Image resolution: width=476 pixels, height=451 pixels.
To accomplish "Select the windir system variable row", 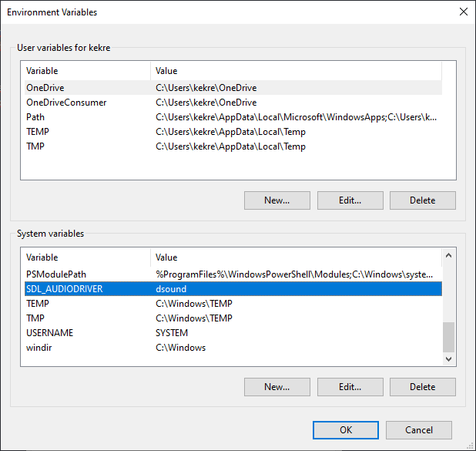I will pyautogui.click(x=39, y=348).
